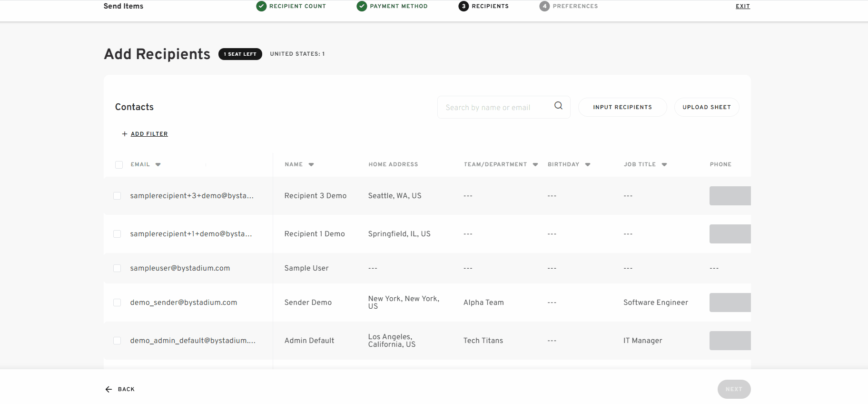
Task: Open the Team/Department column dropdown
Action: [535, 165]
